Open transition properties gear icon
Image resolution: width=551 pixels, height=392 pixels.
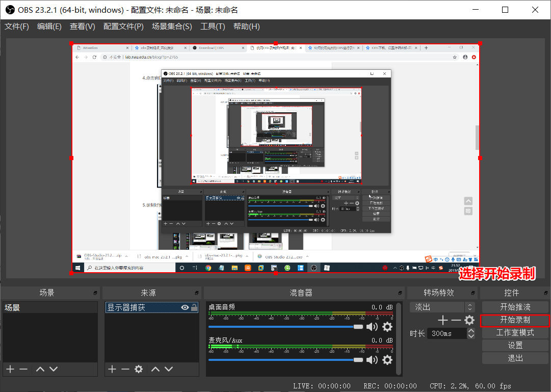point(469,320)
